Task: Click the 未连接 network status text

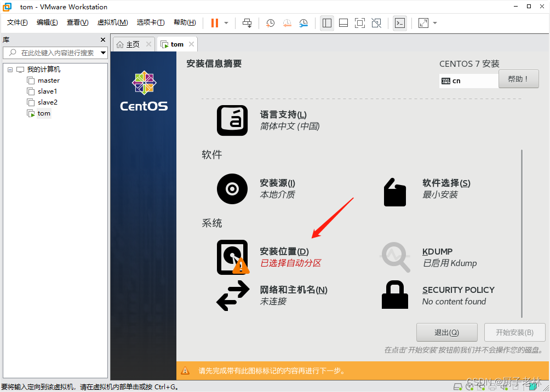Action: pyautogui.click(x=273, y=301)
